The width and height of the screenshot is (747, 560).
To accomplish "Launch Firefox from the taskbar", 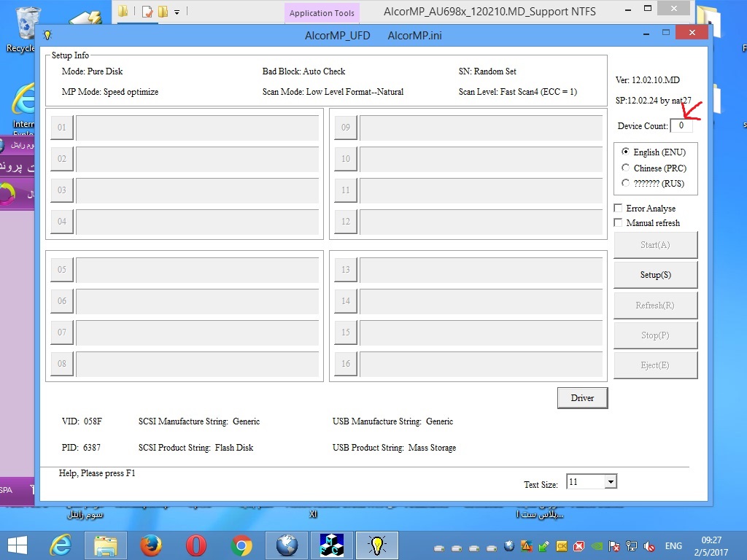I will (x=150, y=545).
